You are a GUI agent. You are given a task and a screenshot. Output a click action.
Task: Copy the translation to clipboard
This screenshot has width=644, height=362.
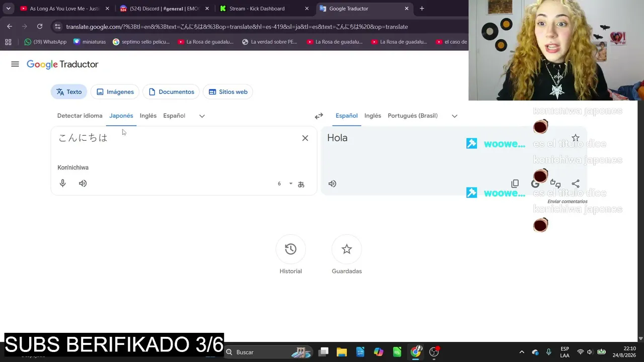pyautogui.click(x=515, y=184)
